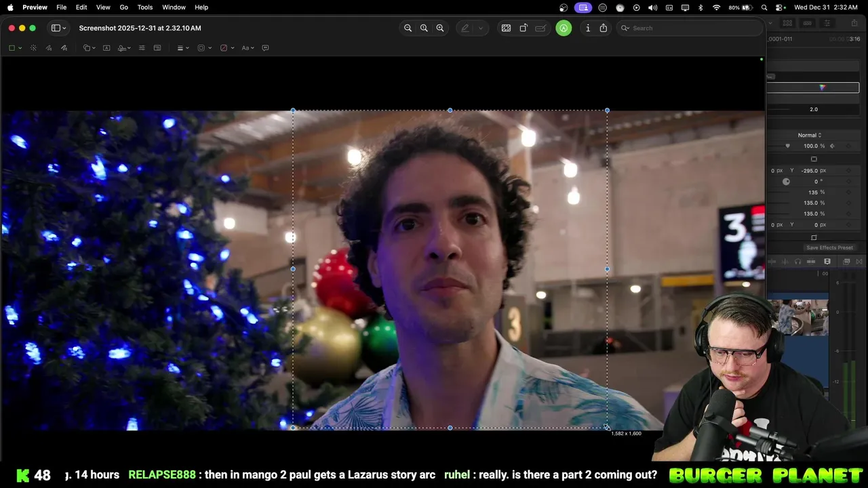This screenshot has height=488, width=868.
Task: Open the Border Color dropdown
Action: pyautogui.click(x=203, y=48)
